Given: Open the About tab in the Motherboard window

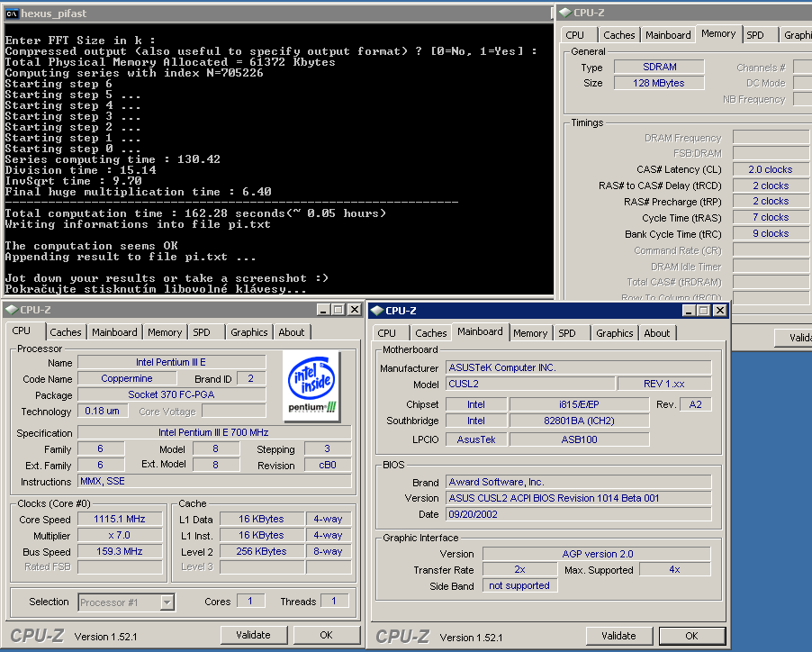Looking at the screenshot, I should tap(657, 333).
